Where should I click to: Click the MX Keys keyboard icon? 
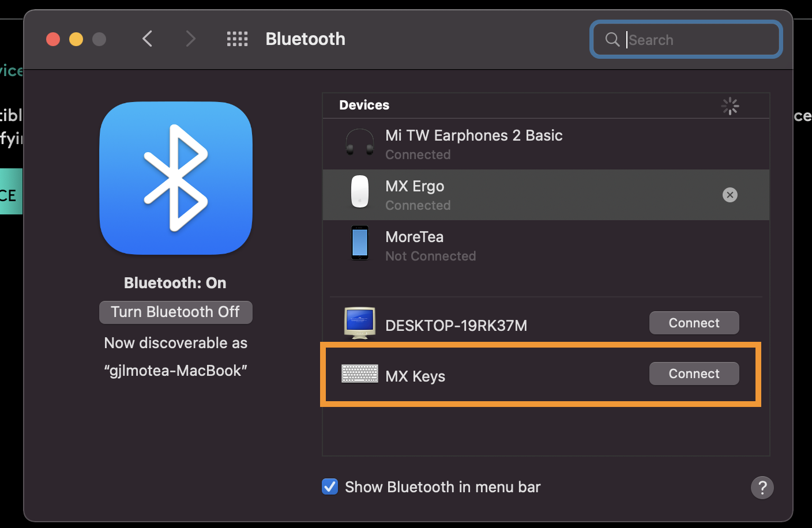tap(360, 374)
